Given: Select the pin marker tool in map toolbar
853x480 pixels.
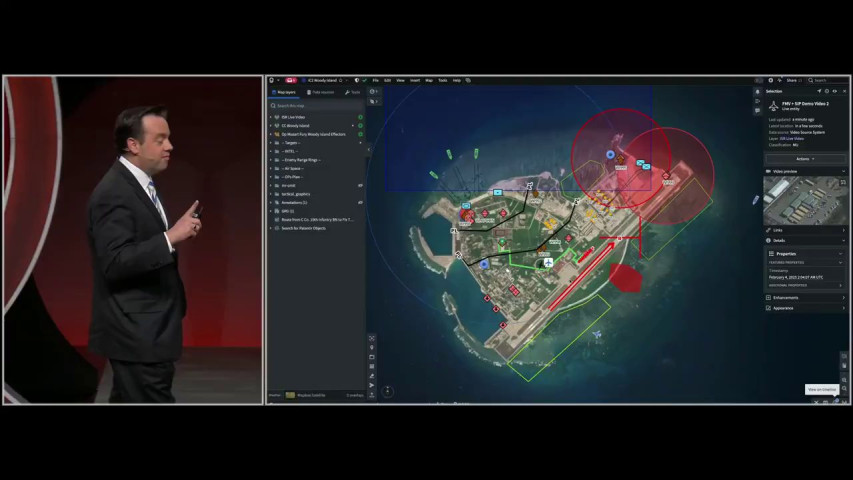Looking at the screenshot, I should (x=372, y=348).
